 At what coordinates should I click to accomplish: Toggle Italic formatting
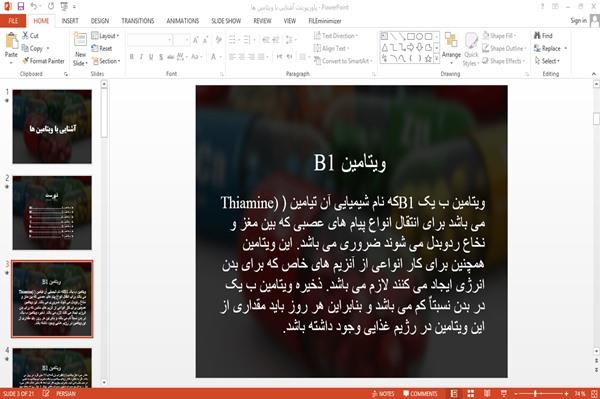pos(141,57)
